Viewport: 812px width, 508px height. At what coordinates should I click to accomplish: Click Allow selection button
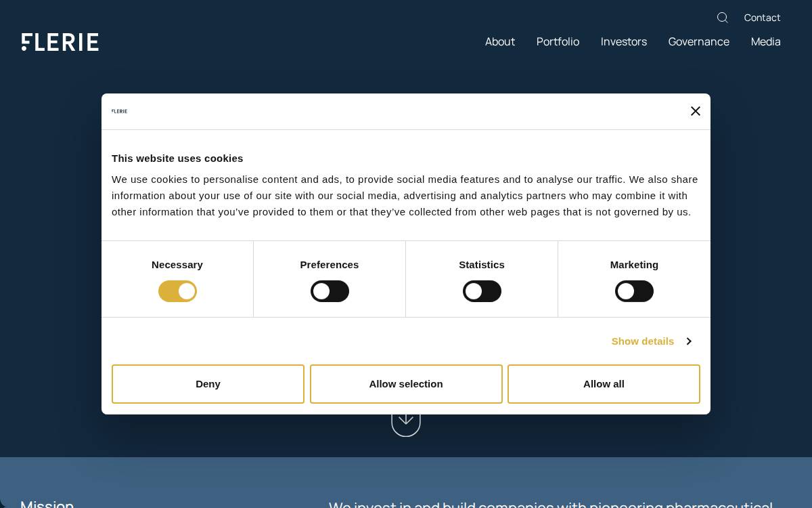click(406, 384)
